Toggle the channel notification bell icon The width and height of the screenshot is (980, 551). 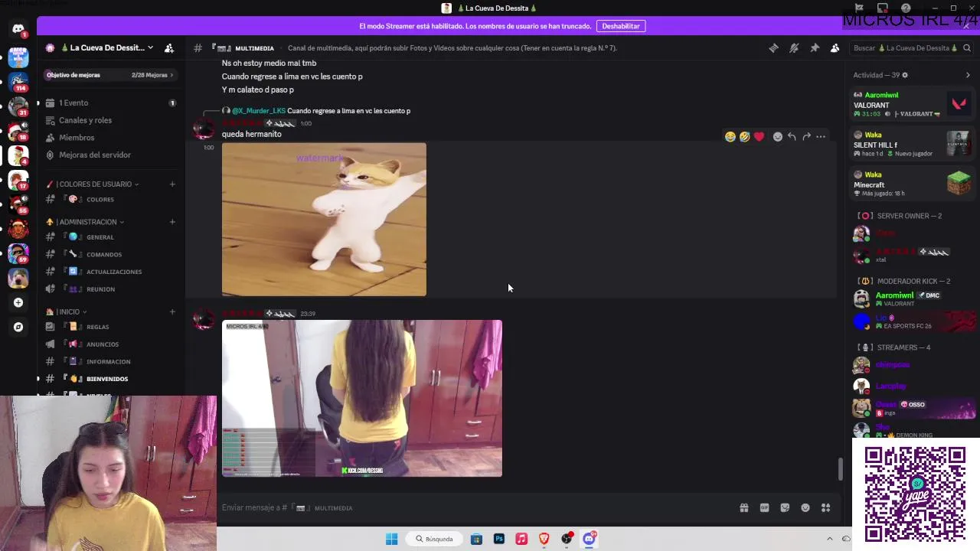coord(794,47)
